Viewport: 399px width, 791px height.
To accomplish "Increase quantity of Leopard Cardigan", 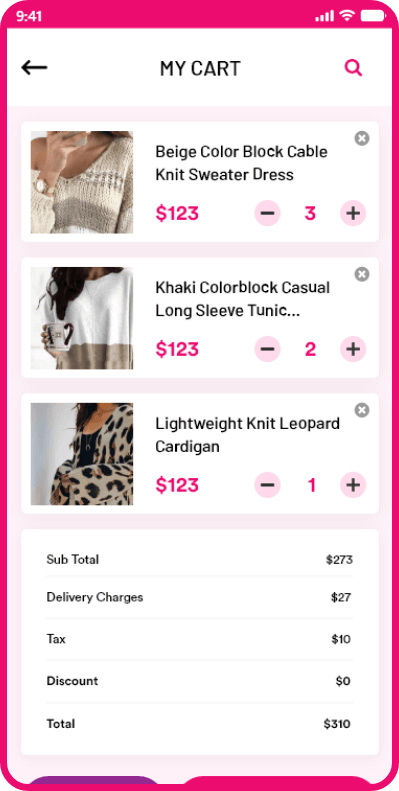I will [x=353, y=485].
